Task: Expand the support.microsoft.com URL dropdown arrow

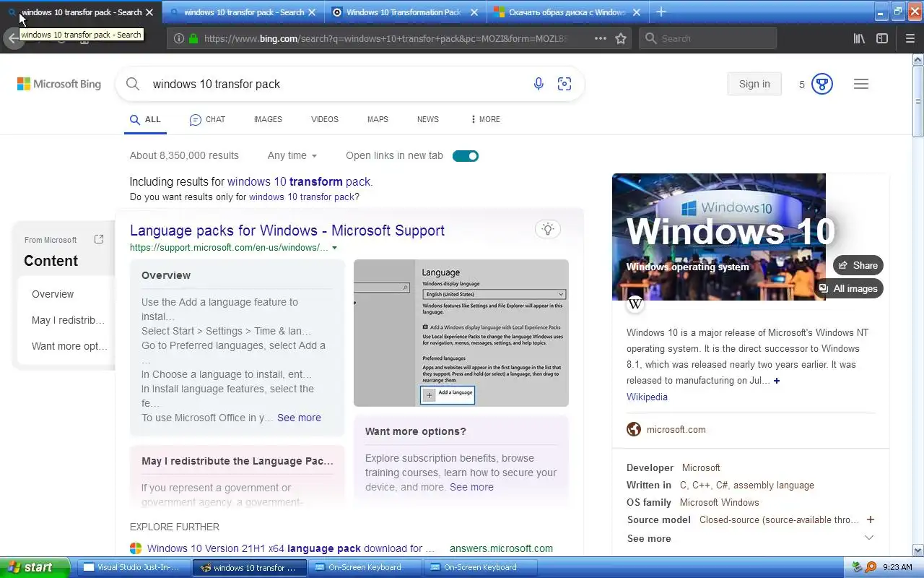Action: [x=334, y=248]
